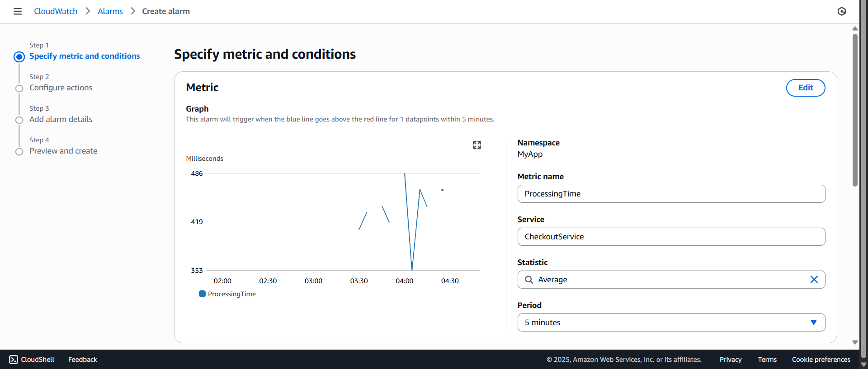
Task: Click into the Metric name input field
Action: pos(671,194)
